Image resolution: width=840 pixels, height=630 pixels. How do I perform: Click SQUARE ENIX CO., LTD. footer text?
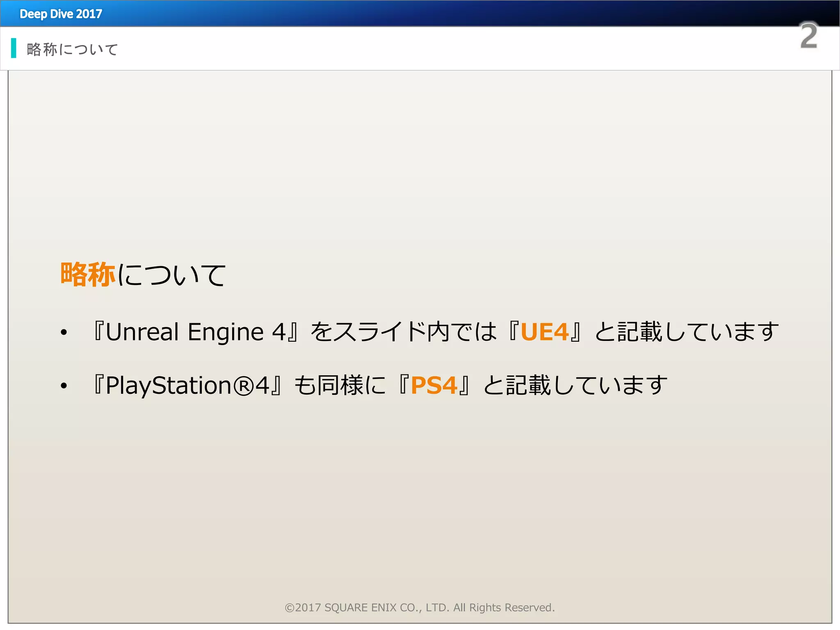(387, 607)
